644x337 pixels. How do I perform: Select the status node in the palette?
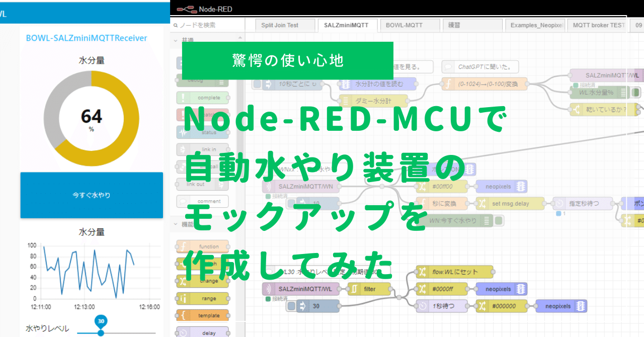203,132
